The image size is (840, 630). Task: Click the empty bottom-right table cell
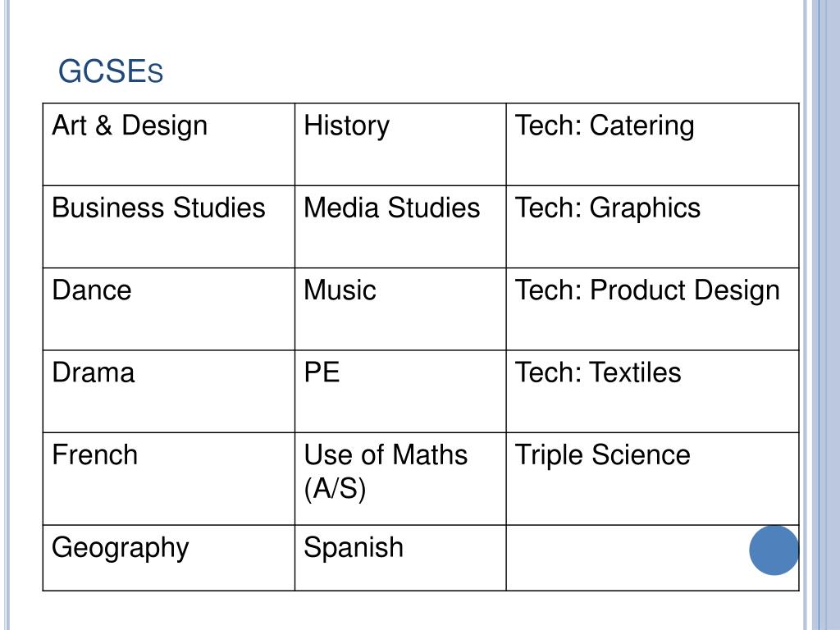click(623, 558)
